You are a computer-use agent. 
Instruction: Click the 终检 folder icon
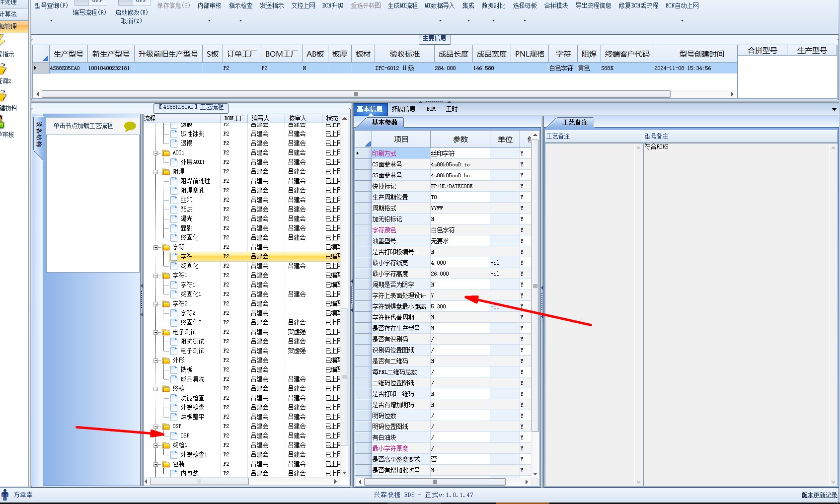(166, 389)
